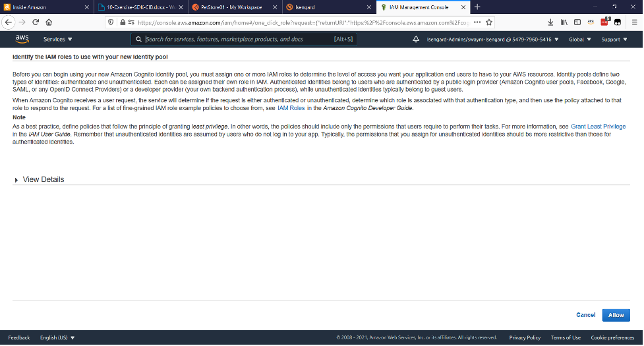
Task: Switch to the 10-Exercise-SDK-CIB.docx tab
Action: [141, 7]
